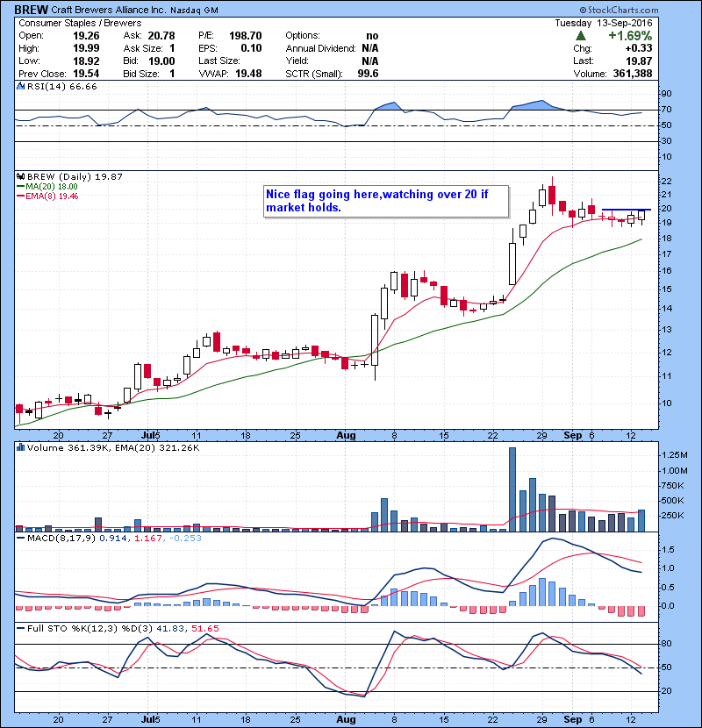Screen dimensions: 702x728
Task: Click the 'Volume 361.39K, EMA(20) 321.26K' label
Action: [113, 447]
